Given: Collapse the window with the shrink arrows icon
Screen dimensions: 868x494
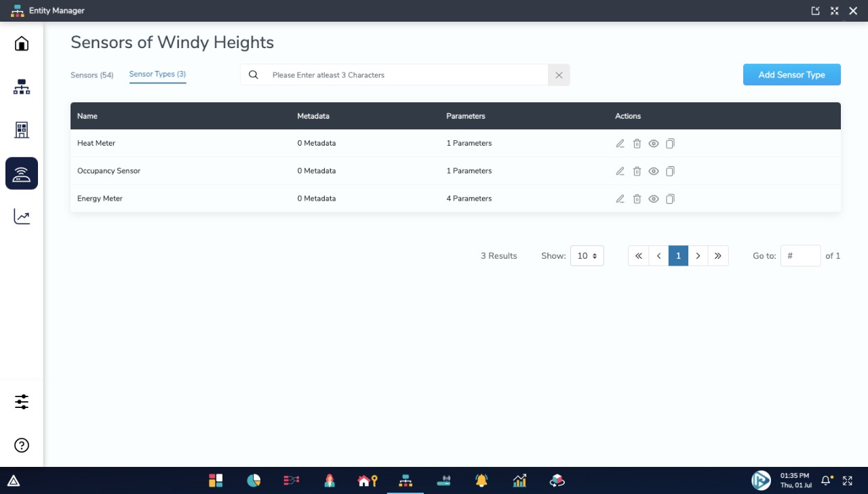Looking at the screenshot, I should [835, 11].
